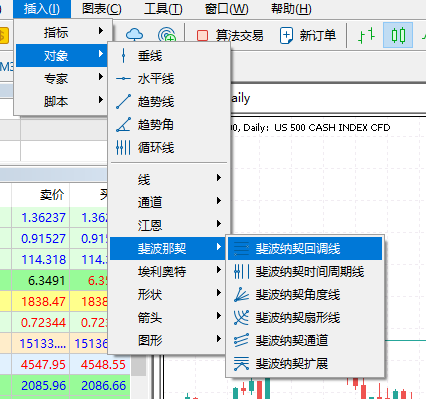
Task: Expand the 斐波那契 submenu arrow
Action: 219,247
